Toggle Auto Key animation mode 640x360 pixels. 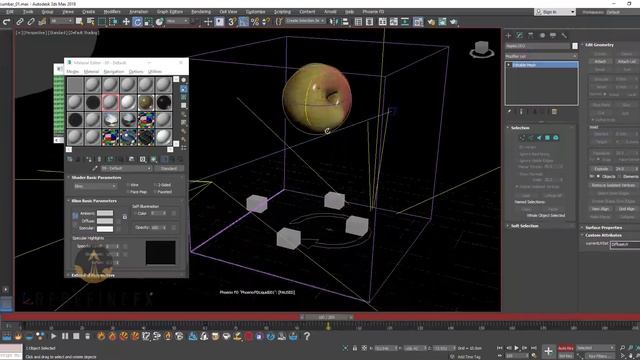coord(565,348)
